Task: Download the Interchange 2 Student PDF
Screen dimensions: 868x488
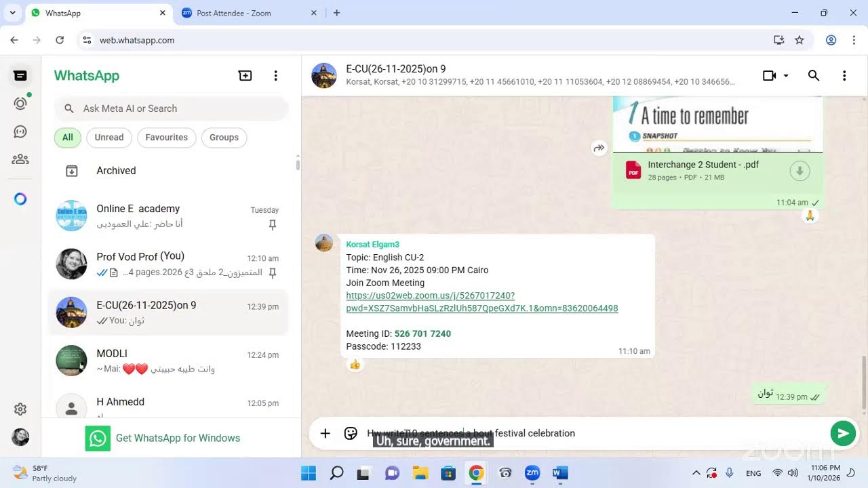Action: pos(800,171)
